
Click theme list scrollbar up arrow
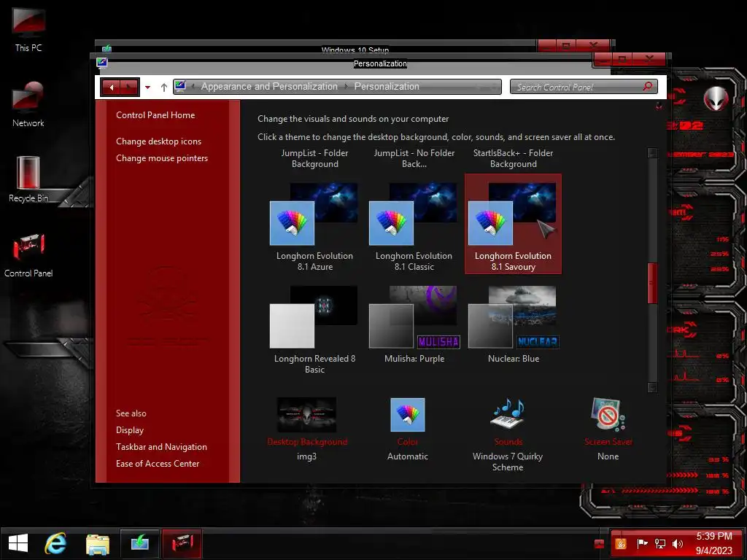tap(652, 153)
